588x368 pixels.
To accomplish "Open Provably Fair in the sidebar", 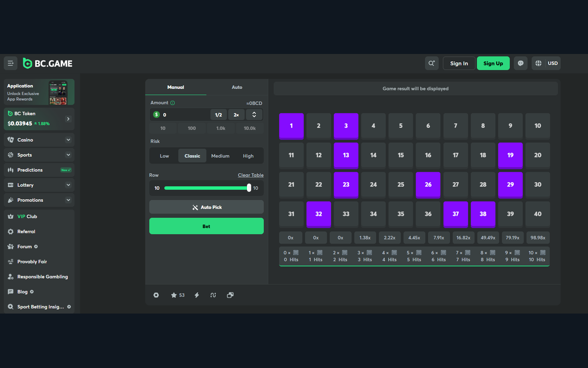I will tap(39, 262).
